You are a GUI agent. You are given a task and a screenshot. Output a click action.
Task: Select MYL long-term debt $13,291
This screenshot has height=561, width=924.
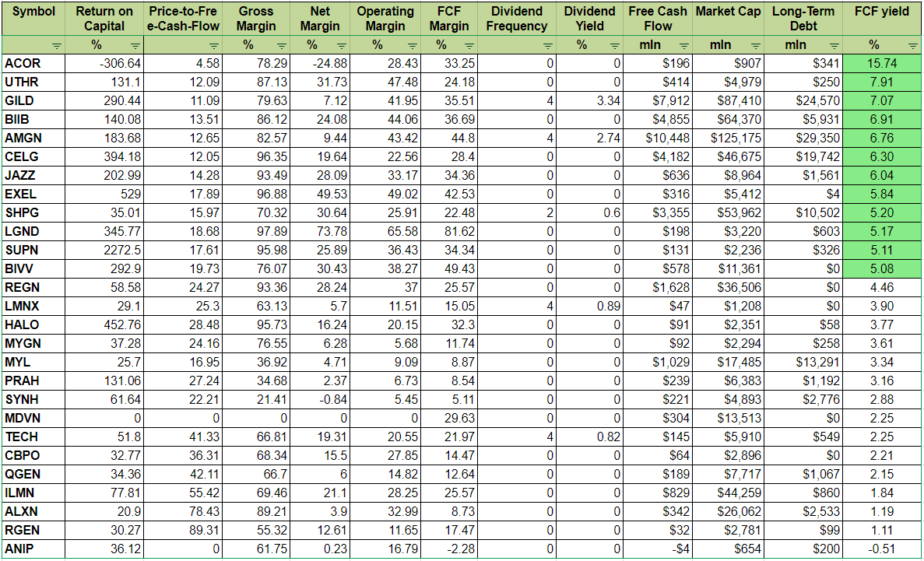pyautogui.click(x=803, y=363)
